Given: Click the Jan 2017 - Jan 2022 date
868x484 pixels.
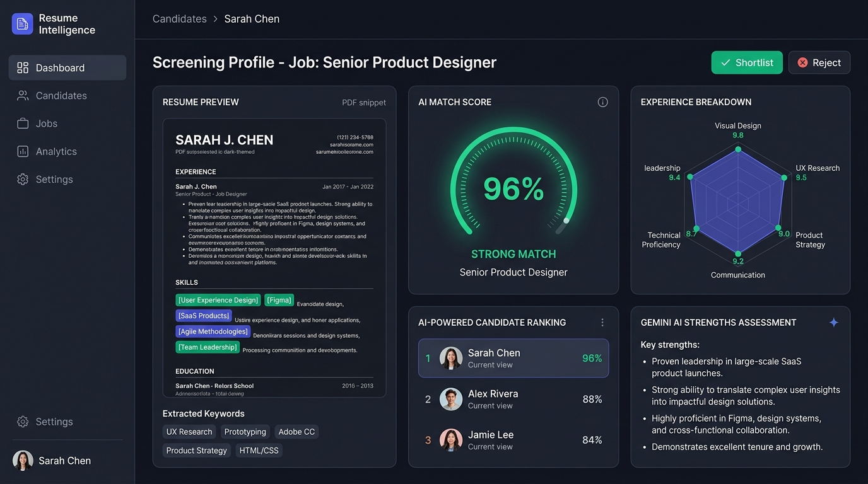Looking at the screenshot, I should tap(348, 187).
